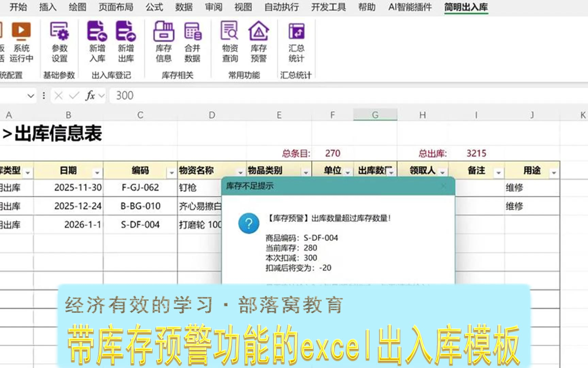Confirm the formula bar entry checkmark
The width and height of the screenshot is (588, 368).
74,96
